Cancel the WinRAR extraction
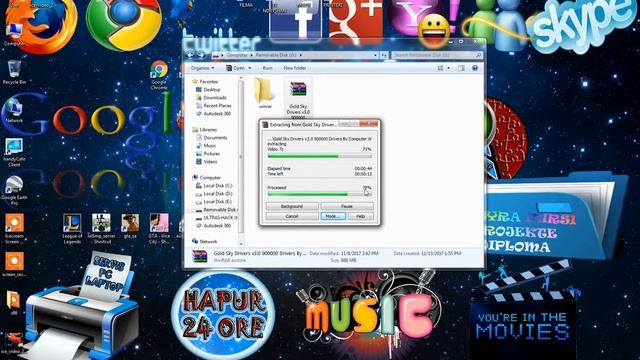This screenshot has height=360, width=640. (x=292, y=216)
